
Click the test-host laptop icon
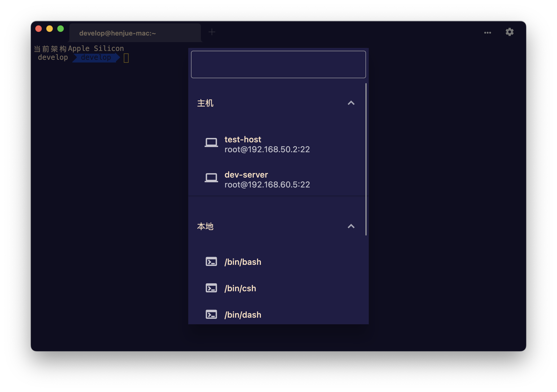point(211,143)
